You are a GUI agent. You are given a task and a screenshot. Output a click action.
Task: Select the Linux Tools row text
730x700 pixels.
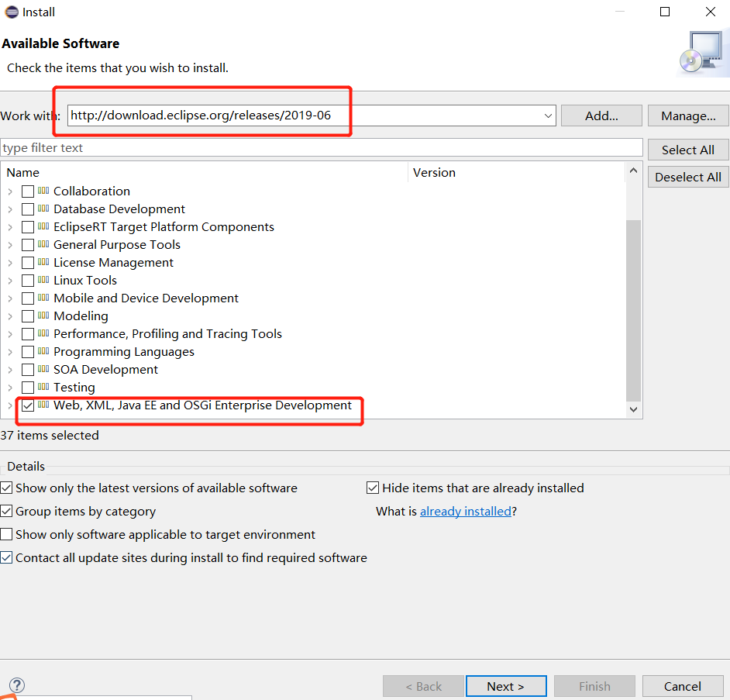(x=85, y=281)
